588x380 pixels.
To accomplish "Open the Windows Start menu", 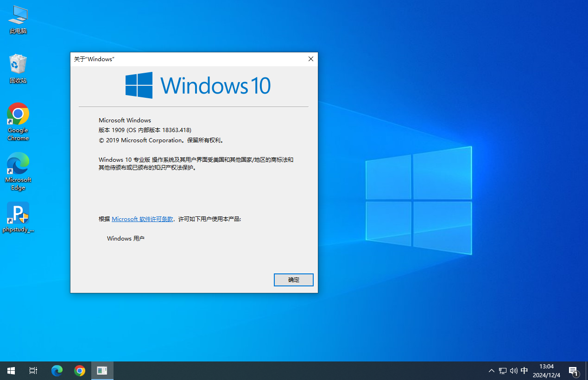I will 11,371.
